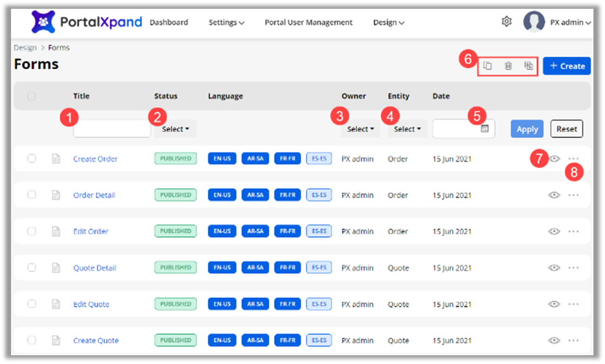Click the translate icon beside the trash icon
605x364 pixels.
coord(529,66)
